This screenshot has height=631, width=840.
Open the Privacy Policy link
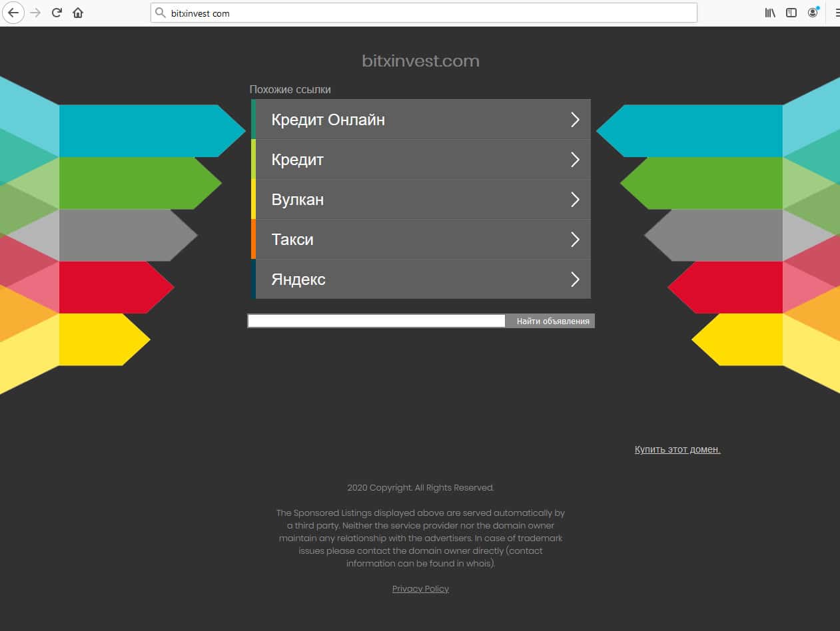pos(420,588)
